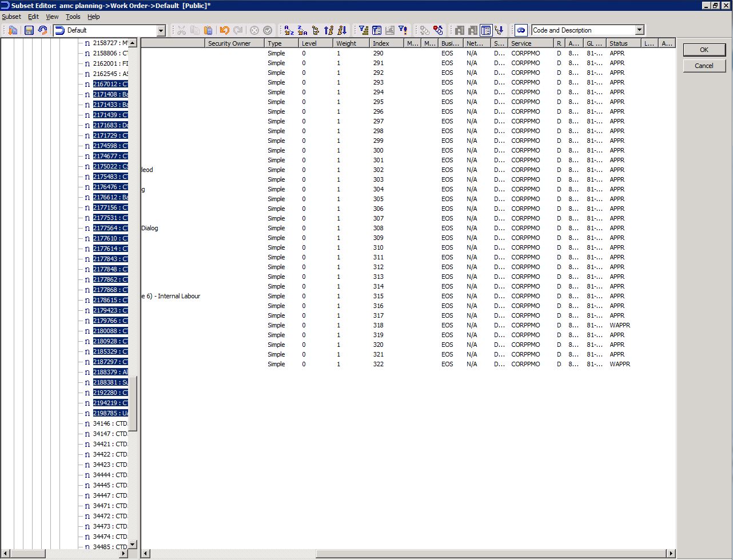Toggle the properties window icon

[486, 30]
